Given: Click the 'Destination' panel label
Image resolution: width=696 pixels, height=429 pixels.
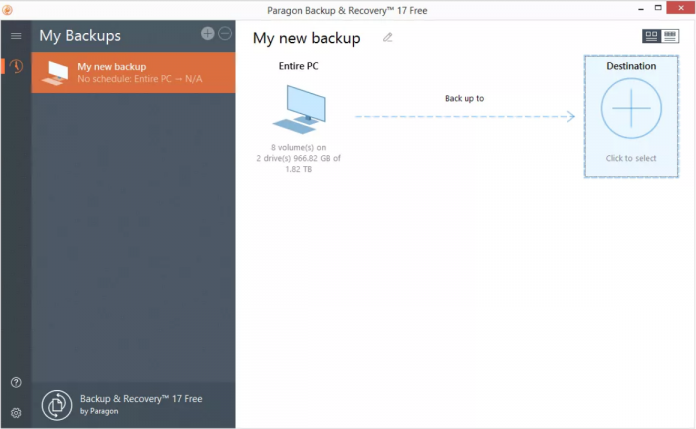Looking at the screenshot, I should point(631,66).
